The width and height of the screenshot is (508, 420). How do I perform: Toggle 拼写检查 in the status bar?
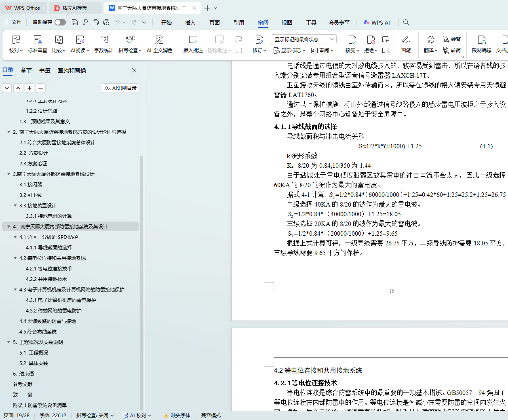[95, 416]
